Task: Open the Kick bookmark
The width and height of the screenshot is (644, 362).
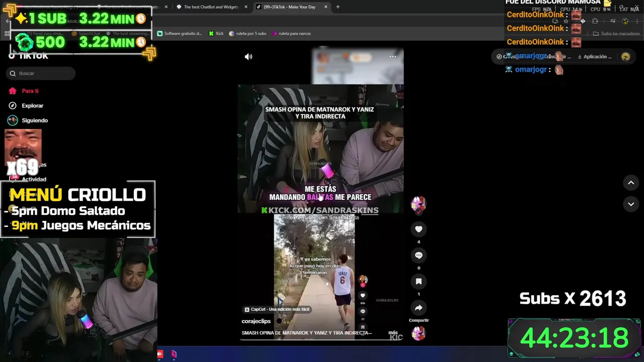Action: (x=216, y=34)
